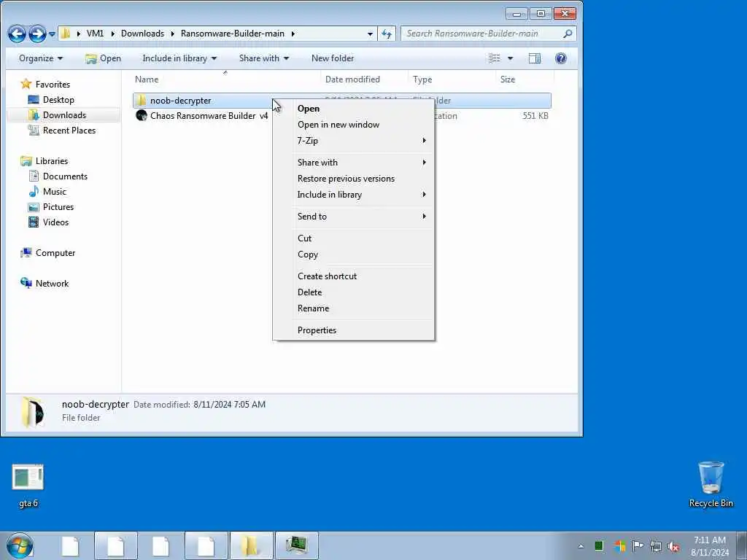Open the Organize dropdown menu
The height and width of the screenshot is (560, 747).
(41, 58)
